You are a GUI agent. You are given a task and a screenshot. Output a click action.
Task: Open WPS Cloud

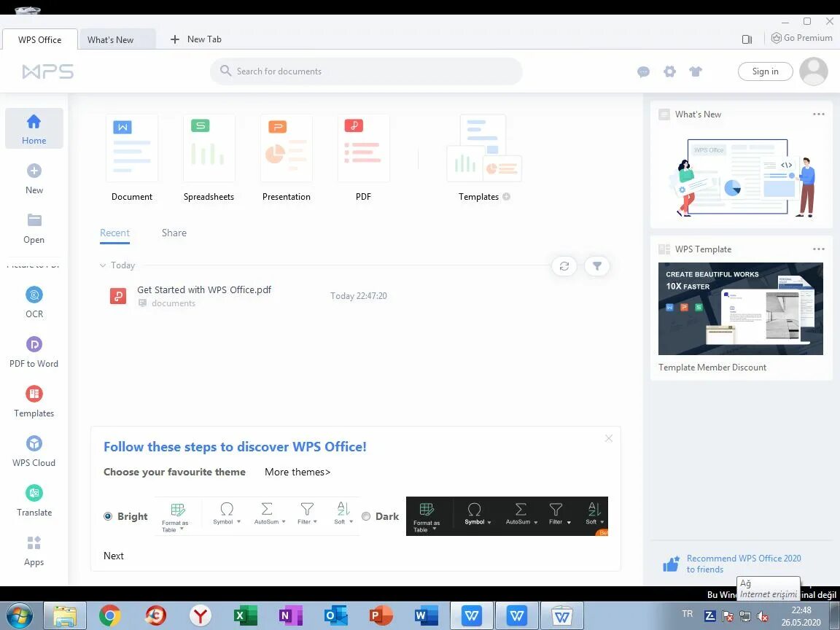tap(34, 451)
